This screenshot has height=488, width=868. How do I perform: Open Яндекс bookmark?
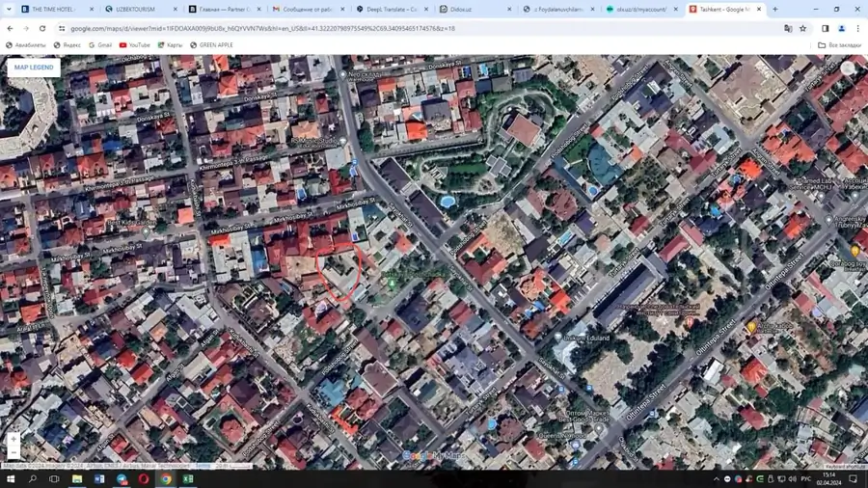[x=67, y=45]
